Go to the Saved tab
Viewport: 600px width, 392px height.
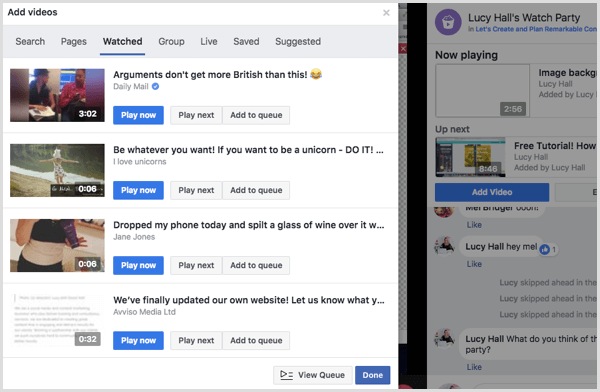pos(246,41)
